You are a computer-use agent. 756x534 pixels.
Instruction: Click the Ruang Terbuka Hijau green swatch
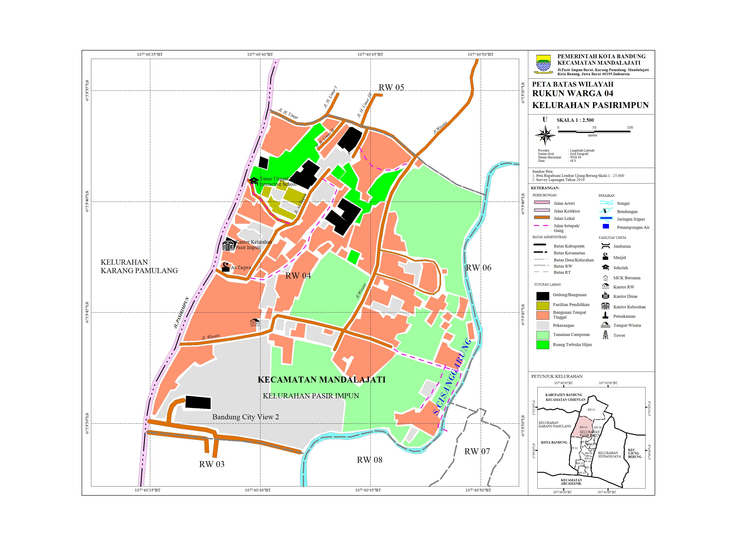tap(543, 345)
